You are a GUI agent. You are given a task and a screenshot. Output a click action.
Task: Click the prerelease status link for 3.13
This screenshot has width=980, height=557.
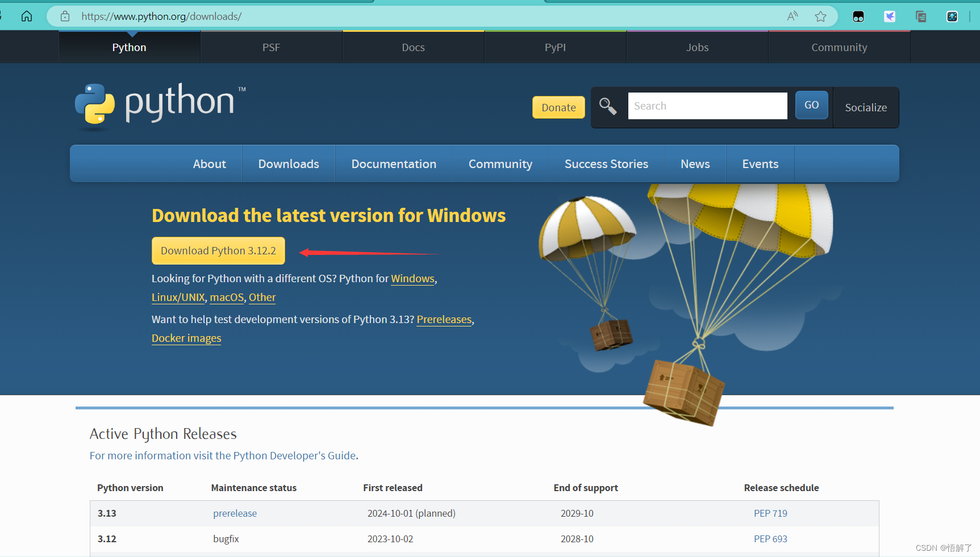click(235, 513)
